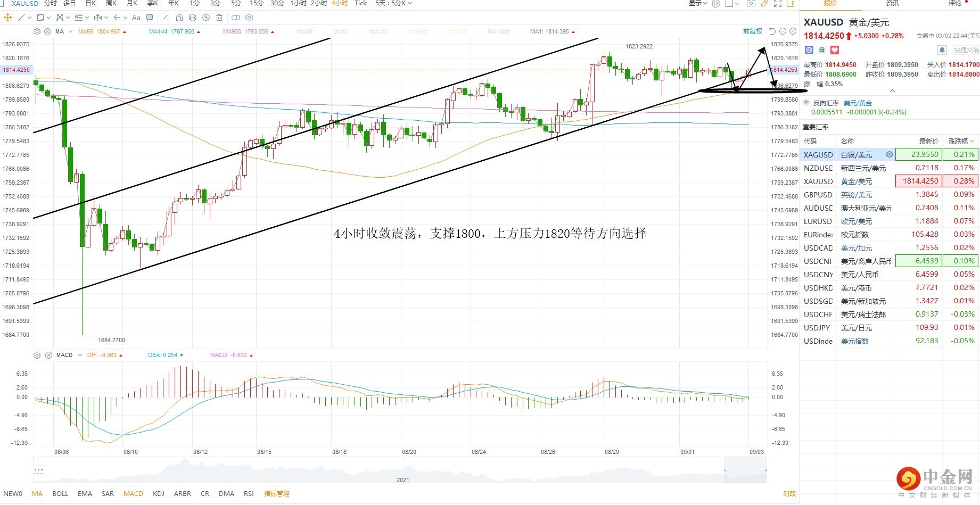Select the trend line drawing tool
The height and width of the screenshot is (505, 980).
pos(21,18)
